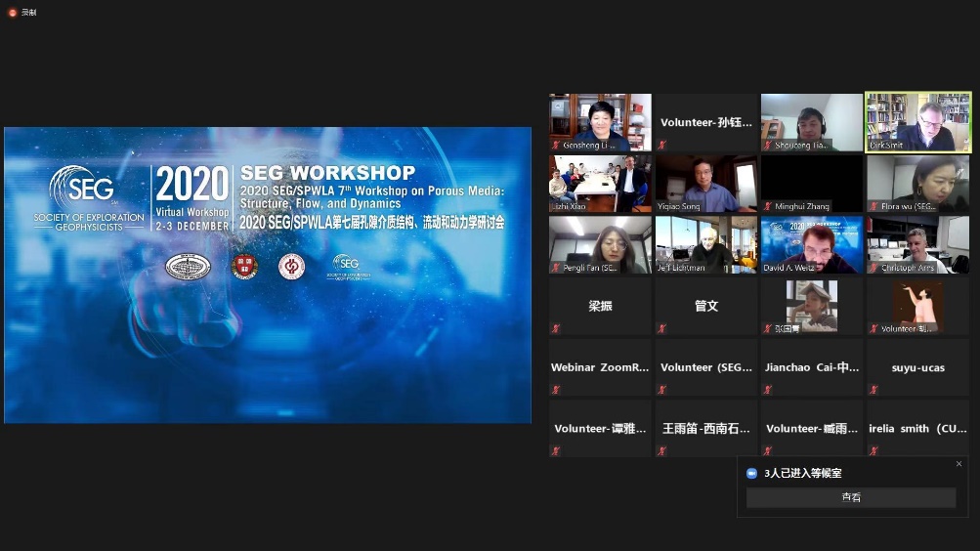Click the shared SEG Workshop banner slide
This screenshot has width=980, height=551.
point(268,275)
